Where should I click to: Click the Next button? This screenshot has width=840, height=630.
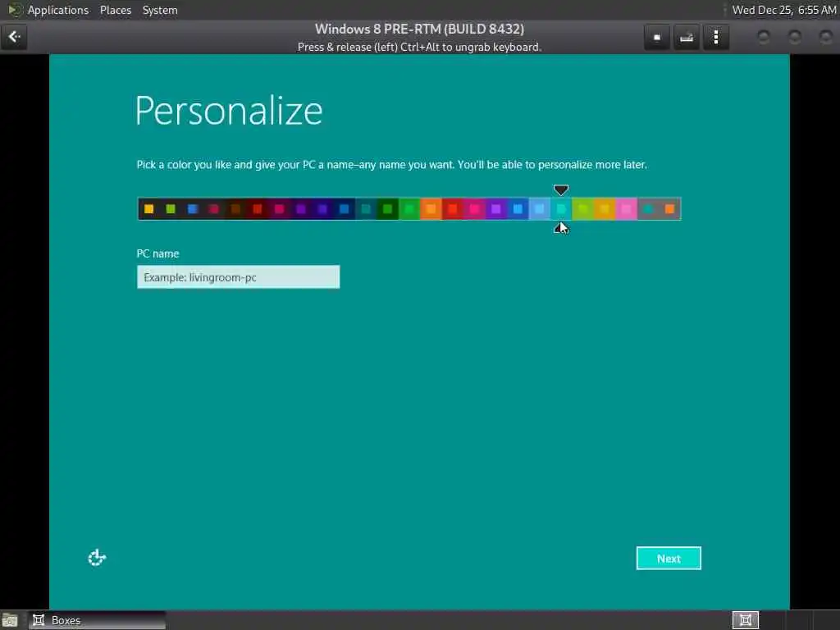(669, 558)
